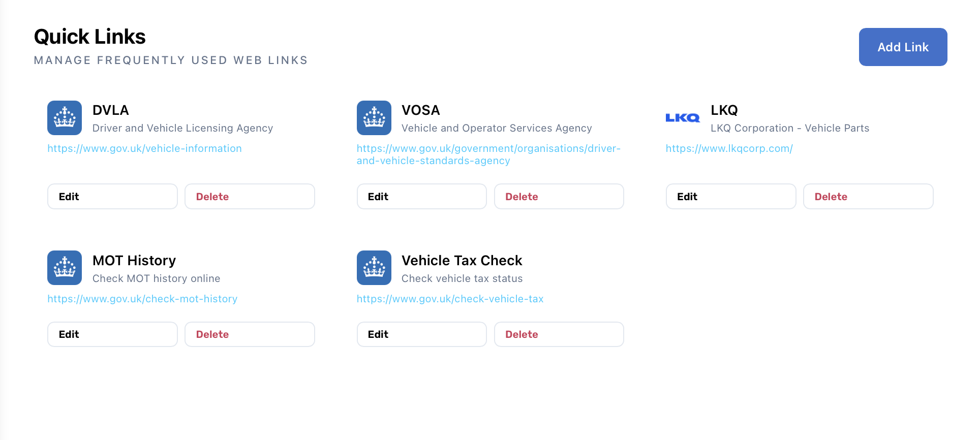This screenshot has width=980, height=440.
Task: Edit the DVLA link
Action: tap(112, 196)
